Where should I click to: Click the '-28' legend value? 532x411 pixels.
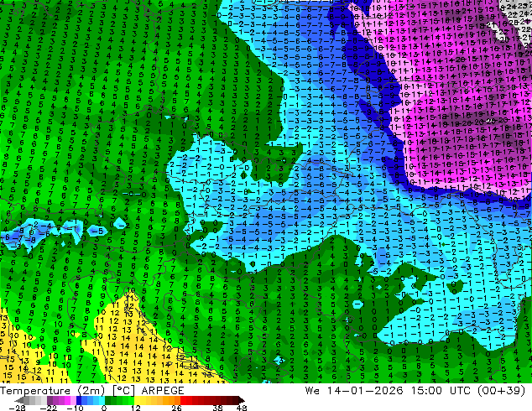(x=17, y=408)
